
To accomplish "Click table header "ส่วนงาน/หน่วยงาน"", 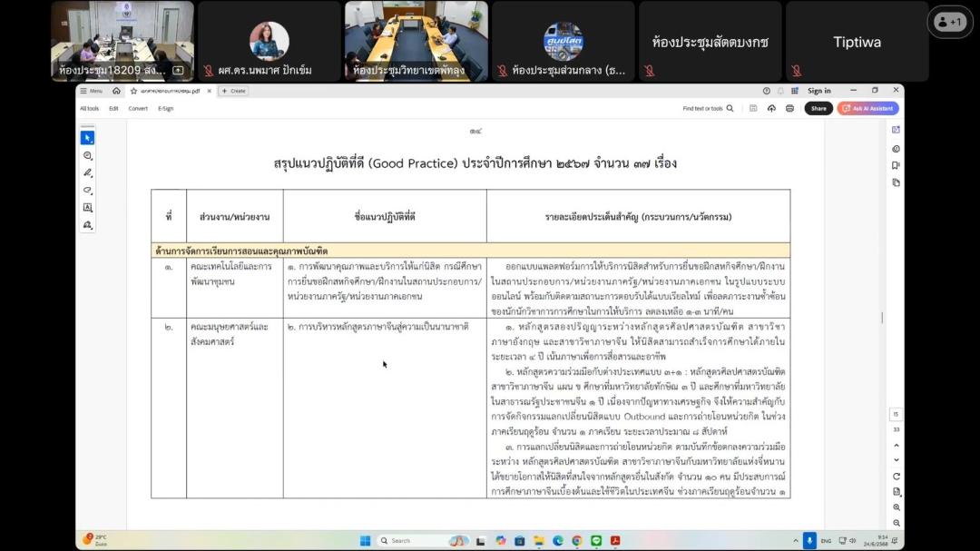I will [x=234, y=217].
